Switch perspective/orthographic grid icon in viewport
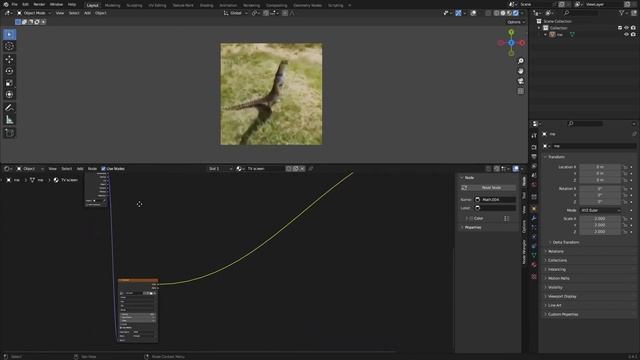Viewport: 640px width, 360px height. [520, 91]
